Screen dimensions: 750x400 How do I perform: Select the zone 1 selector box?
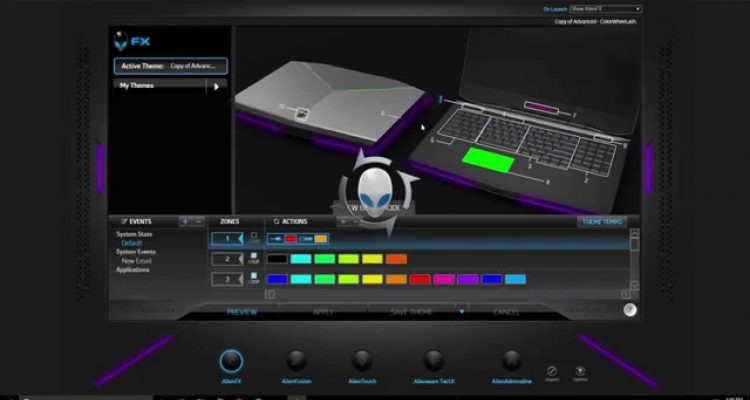pyautogui.click(x=227, y=239)
